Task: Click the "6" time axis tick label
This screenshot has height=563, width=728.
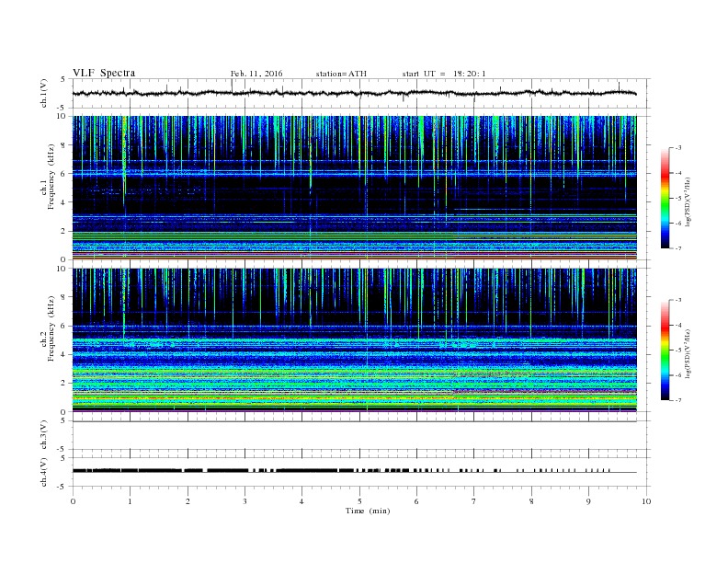Action: (x=416, y=501)
